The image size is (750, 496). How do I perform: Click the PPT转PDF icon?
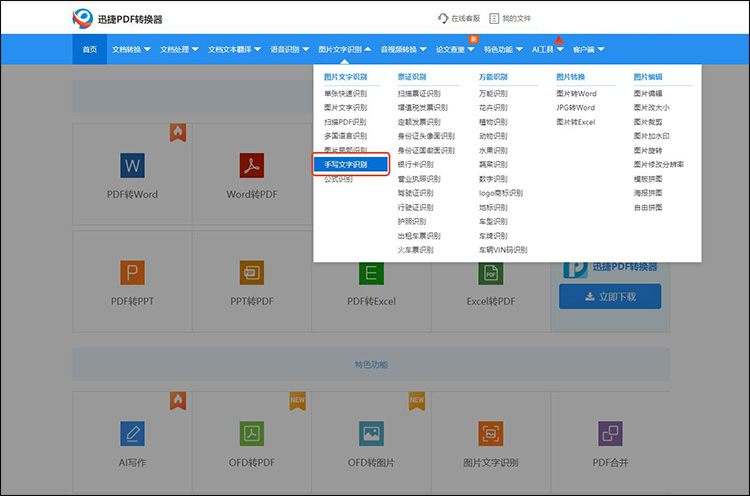tap(251, 272)
